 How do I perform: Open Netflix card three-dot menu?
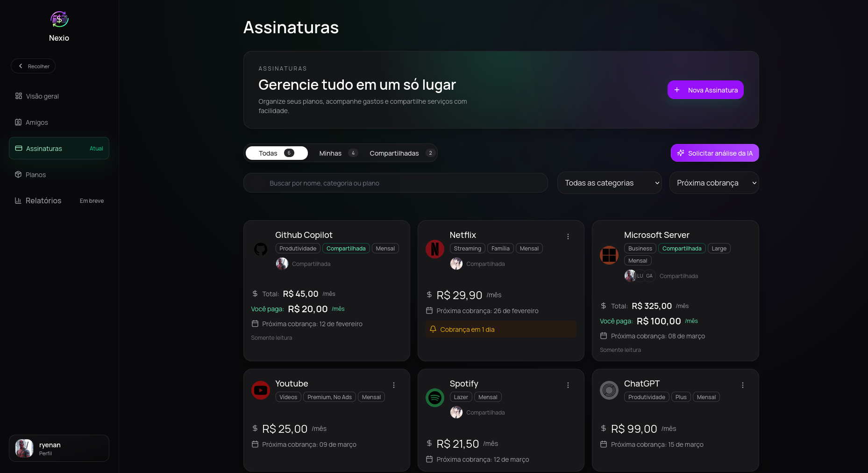(x=568, y=236)
